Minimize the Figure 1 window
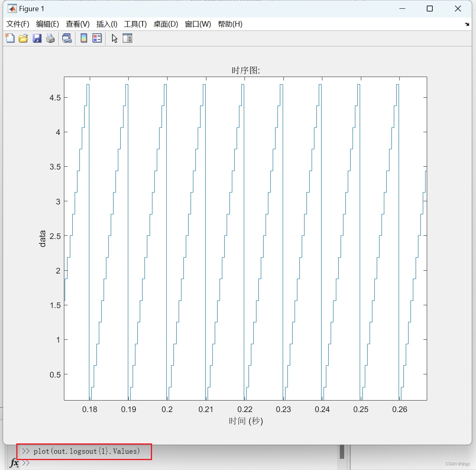This screenshot has width=476, height=470. (402, 8)
